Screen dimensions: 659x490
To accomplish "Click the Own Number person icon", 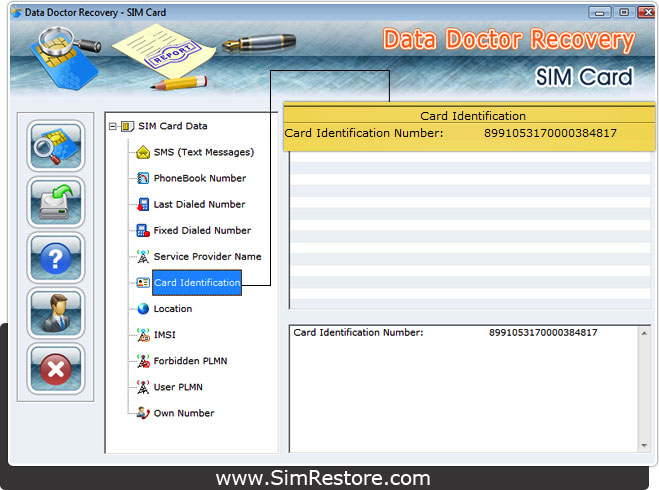I will click(143, 413).
